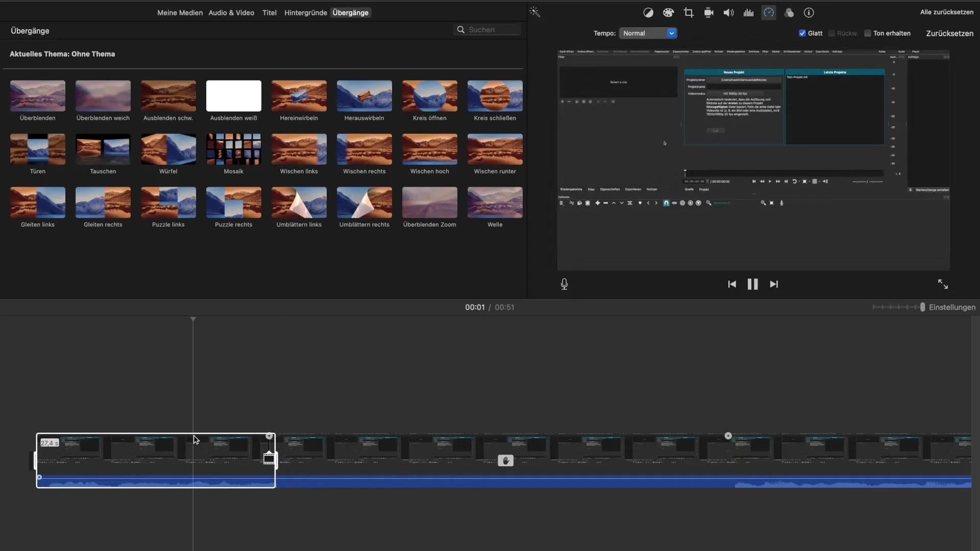
Task: Skip to next clip in viewer
Action: [774, 284]
